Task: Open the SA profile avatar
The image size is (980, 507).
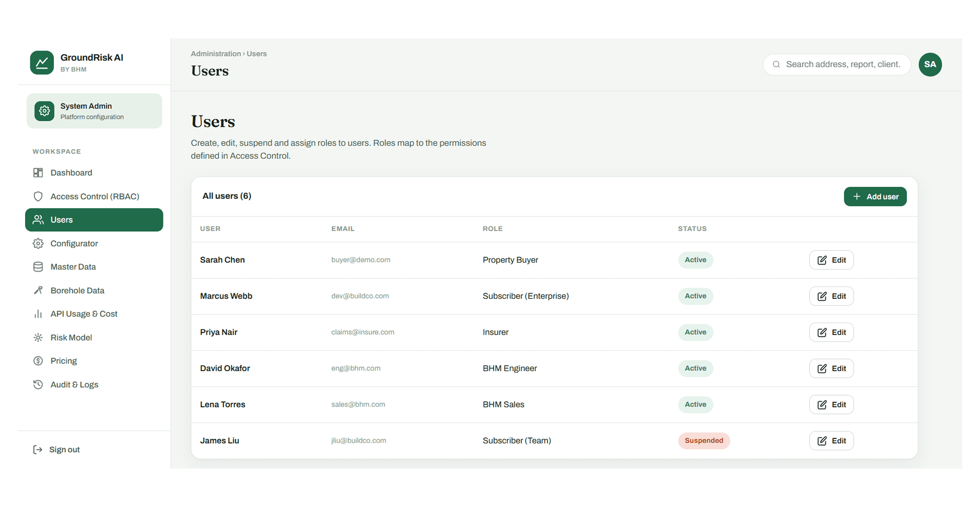Action: point(930,64)
